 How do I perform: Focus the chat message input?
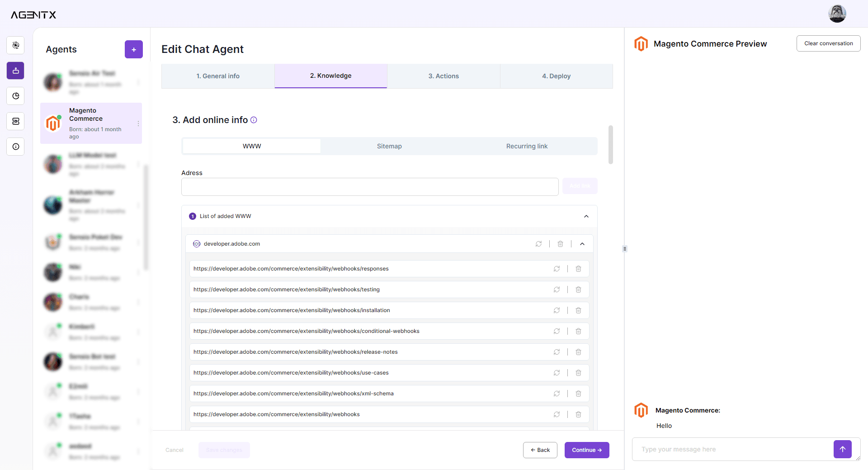(733, 449)
